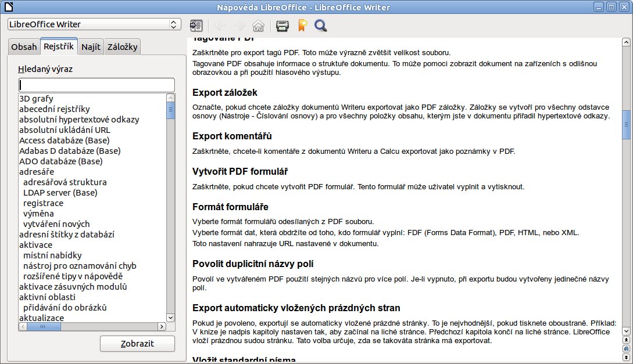This screenshot has width=633, height=364.
Task: Select 'absolutní ukládání URL' entry
Action: [65, 130]
